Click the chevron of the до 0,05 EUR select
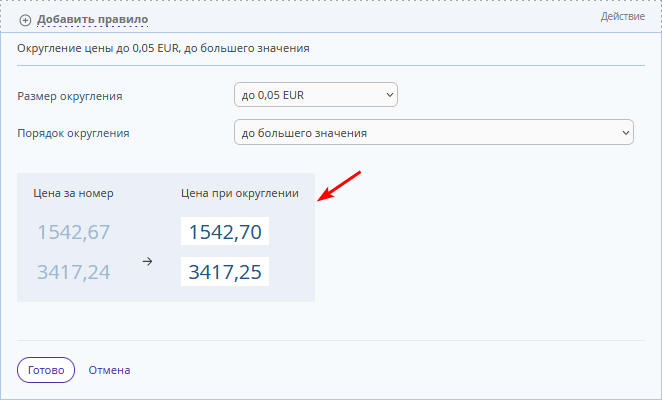This screenshot has width=662, height=400. [390, 95]
